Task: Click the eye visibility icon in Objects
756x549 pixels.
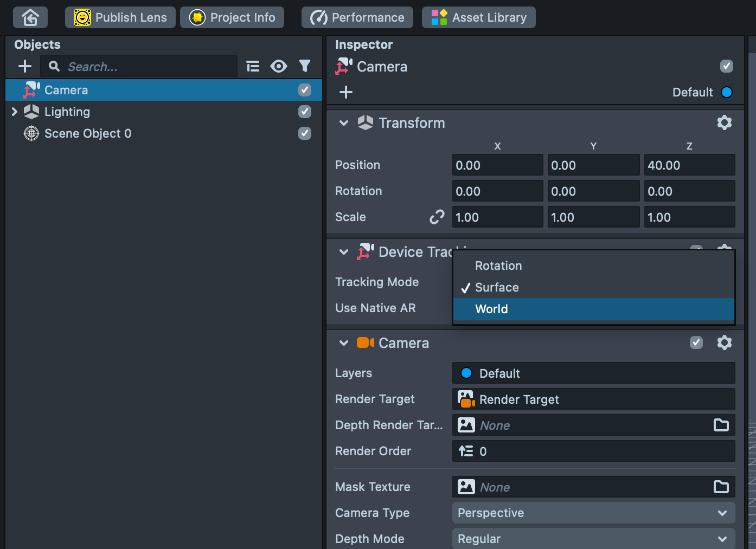Action: pyautogui.click(x=279, y=67)
